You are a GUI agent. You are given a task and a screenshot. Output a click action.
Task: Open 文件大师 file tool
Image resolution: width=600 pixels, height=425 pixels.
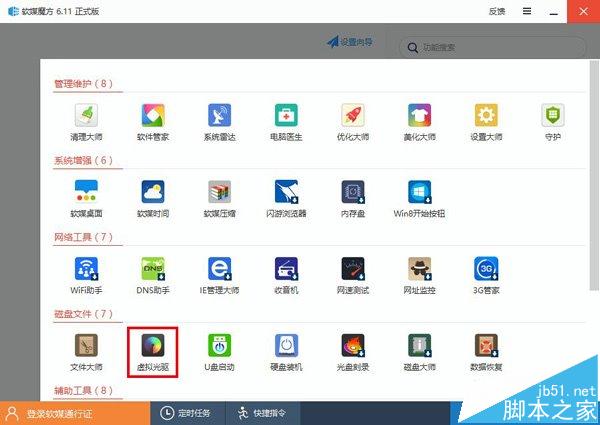coord(86,353)
